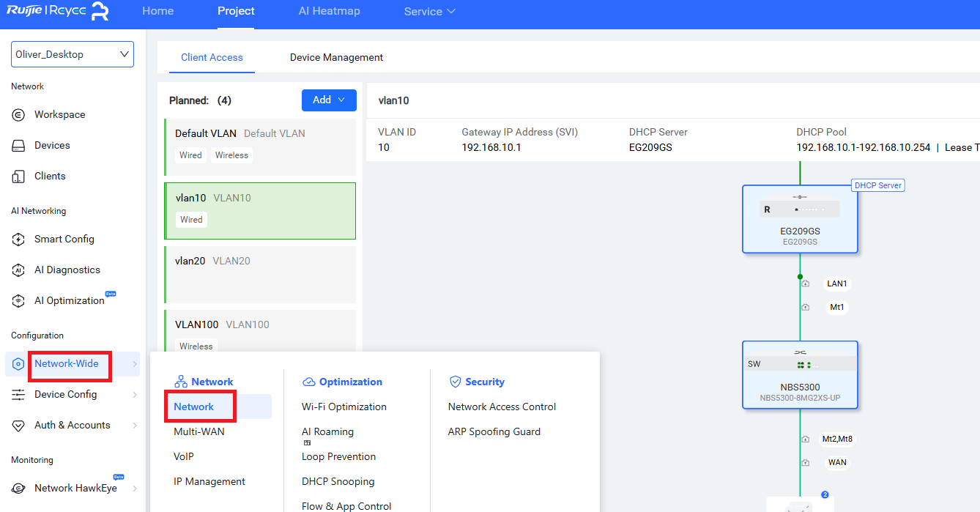Click the Wireless tag under VLAN100

click(x=196, y=346)
